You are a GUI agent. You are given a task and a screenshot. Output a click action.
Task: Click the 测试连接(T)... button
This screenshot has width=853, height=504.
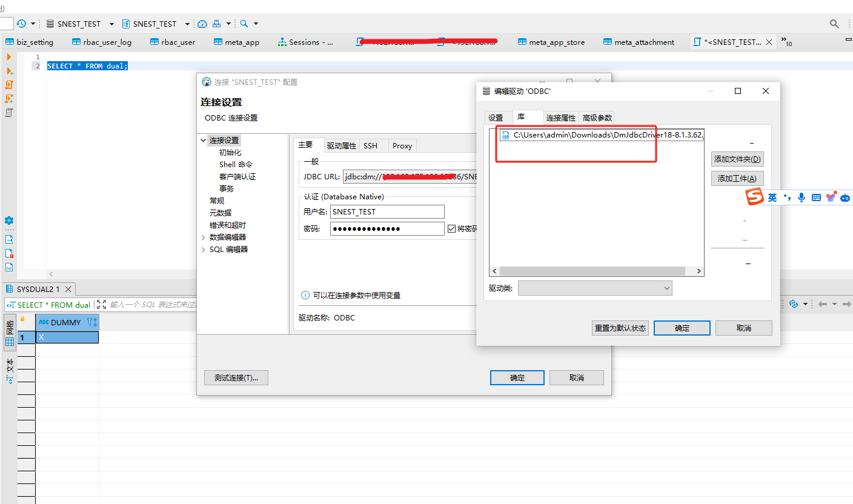point(236,377)
